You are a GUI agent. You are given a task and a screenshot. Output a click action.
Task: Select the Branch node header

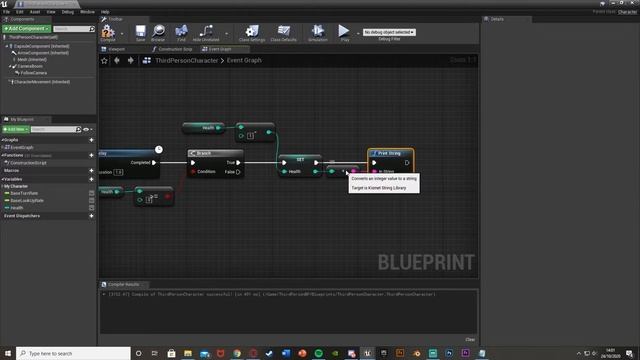tap(215, 153)
